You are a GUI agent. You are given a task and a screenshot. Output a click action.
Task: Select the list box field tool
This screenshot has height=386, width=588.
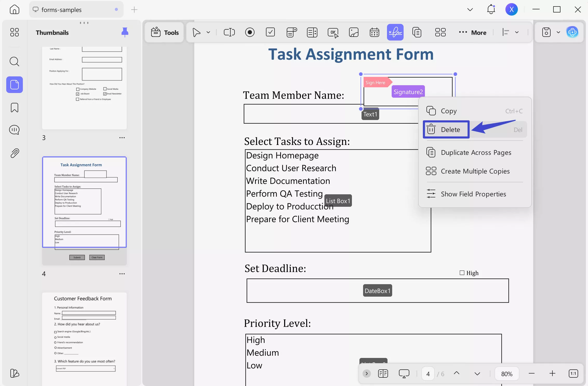tap(312, 32)
